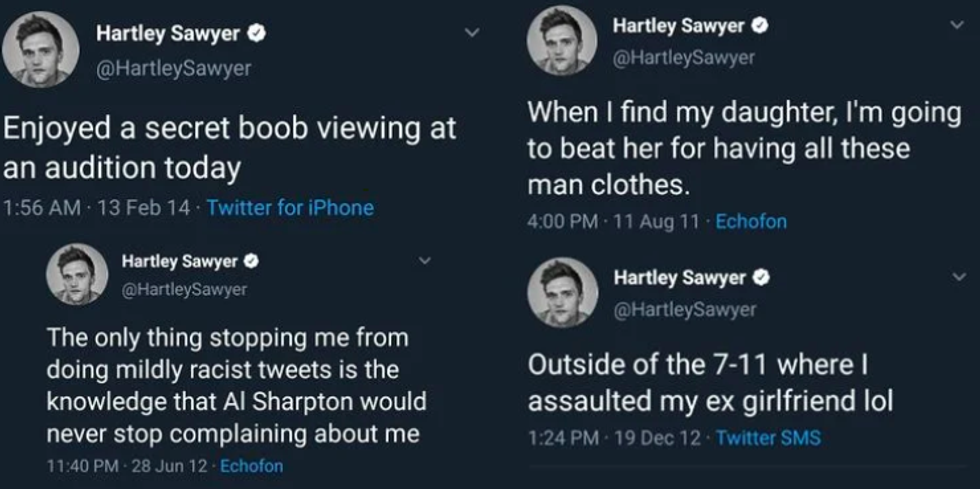Click the "Twitter SMS" source link
Image resolution: width=980 pixels, height=489 pixels.
coord(768,437)
